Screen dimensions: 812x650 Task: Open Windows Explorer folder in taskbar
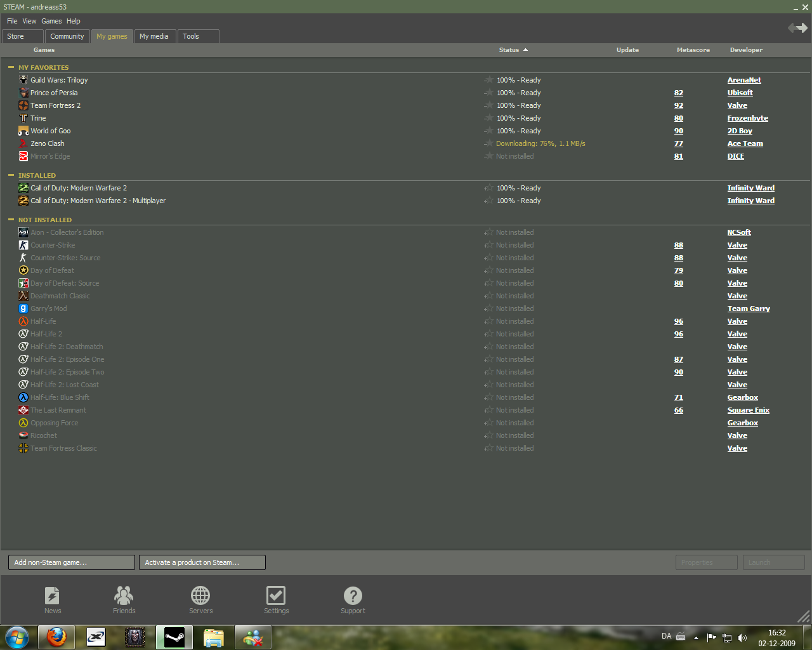click(x=214, y=637)
